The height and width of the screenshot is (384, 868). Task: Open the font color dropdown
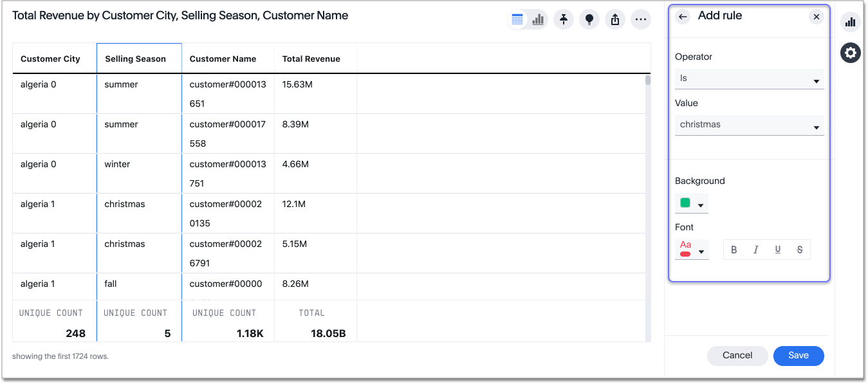point(692,250)
